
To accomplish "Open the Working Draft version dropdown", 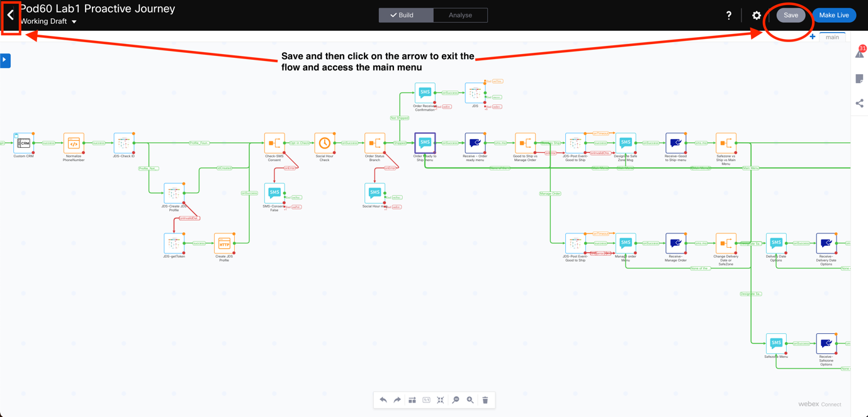I will 48,21.
